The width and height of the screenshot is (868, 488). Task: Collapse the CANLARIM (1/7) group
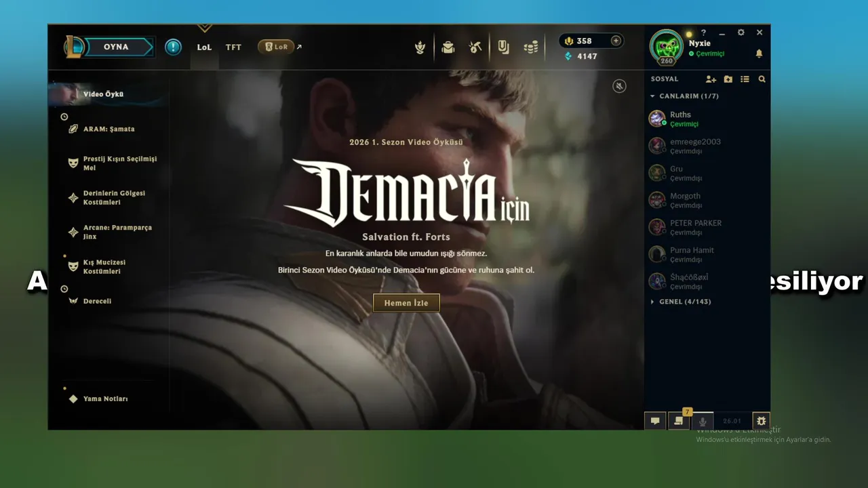pos(684,96)
